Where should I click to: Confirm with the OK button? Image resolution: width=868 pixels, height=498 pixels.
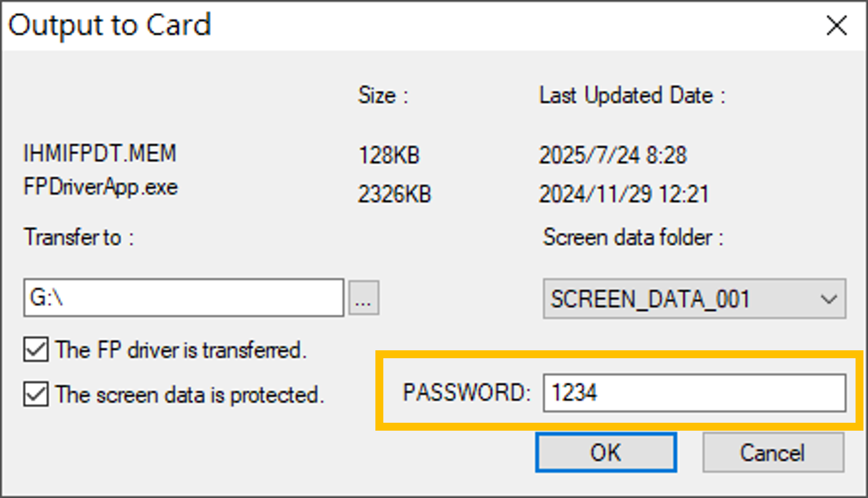tap(606, 453)
